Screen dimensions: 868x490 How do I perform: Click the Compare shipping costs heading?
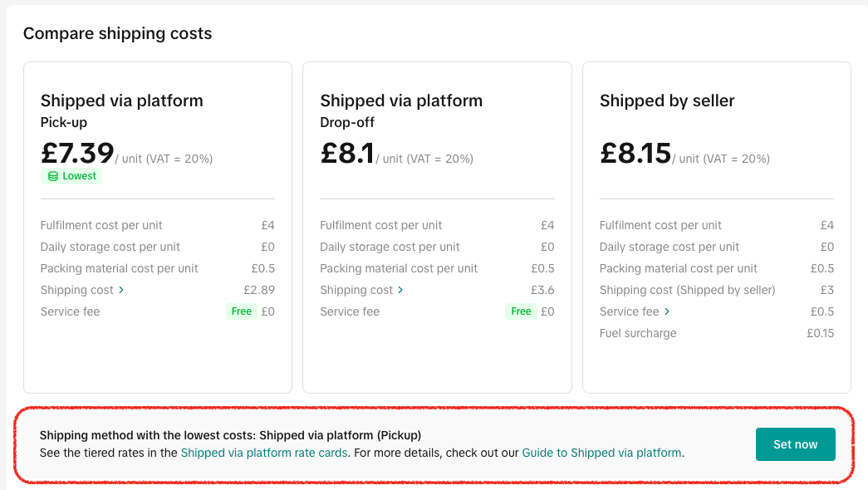(x=117, y=34)
